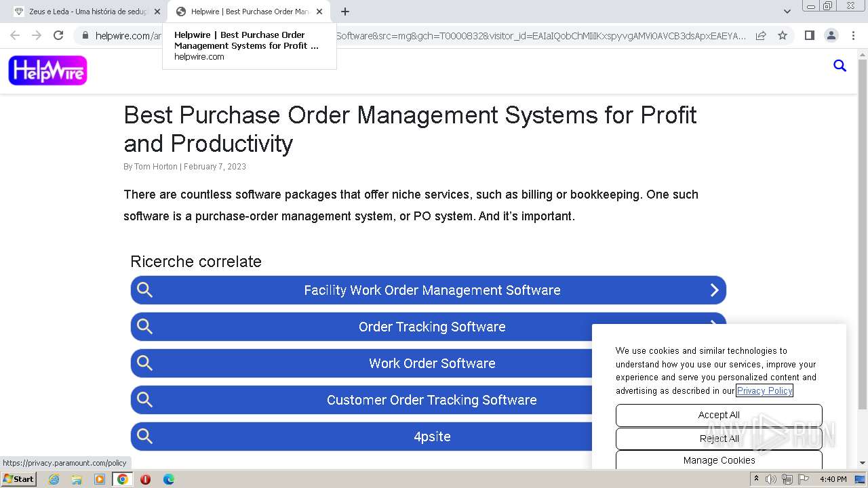Open Customer Order Tracking Software result

(x=429, y=400)
